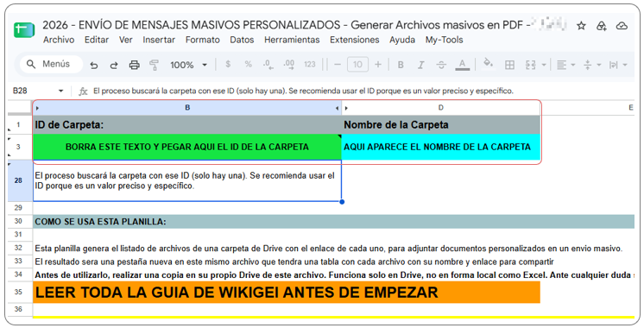Click the Undo arrow
Screen dimensions: 644x328
tap(94, 65)
